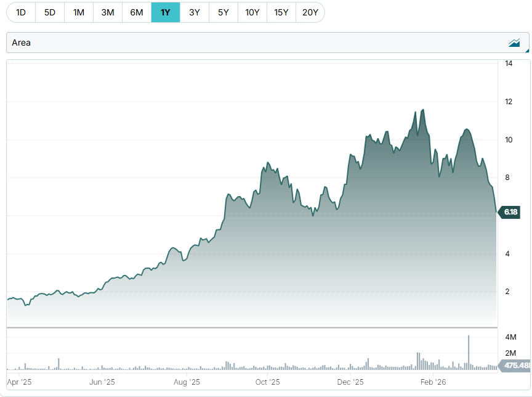The width and height of the screenshot is (532, 397).
Task: Click the Oct '25 axis label
Action: click(x=268, y=382)
